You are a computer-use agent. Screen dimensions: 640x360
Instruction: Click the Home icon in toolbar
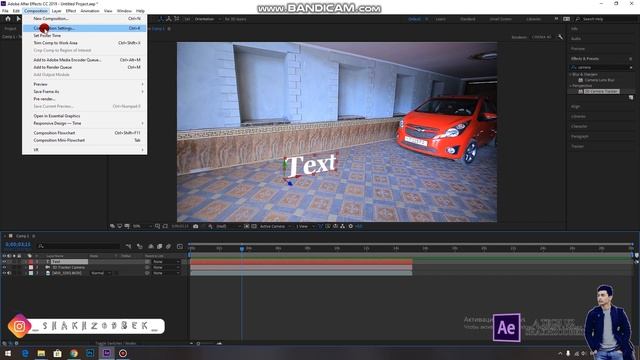[x=8, y=19]
